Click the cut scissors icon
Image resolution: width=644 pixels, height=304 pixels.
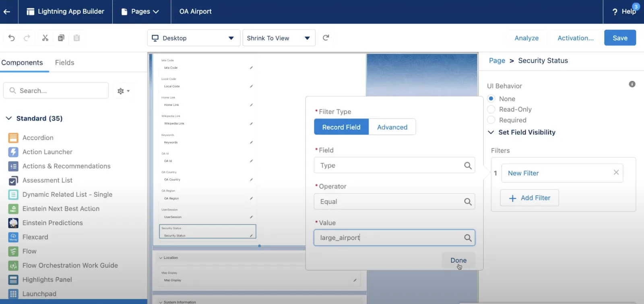45,38
